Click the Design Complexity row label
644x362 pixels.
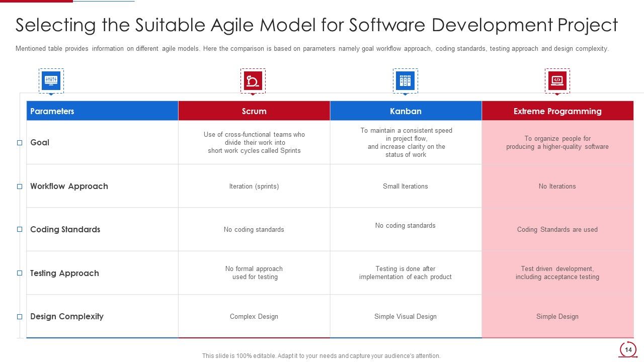67,317
